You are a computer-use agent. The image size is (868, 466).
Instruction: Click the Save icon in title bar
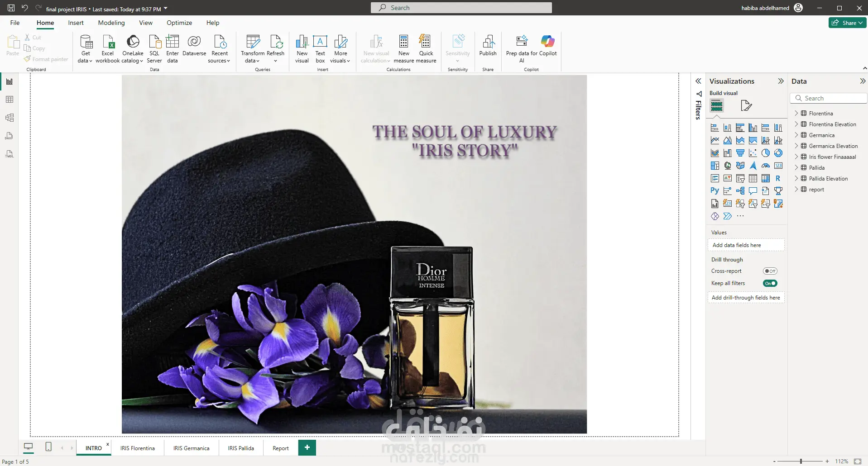pos(11,8)
